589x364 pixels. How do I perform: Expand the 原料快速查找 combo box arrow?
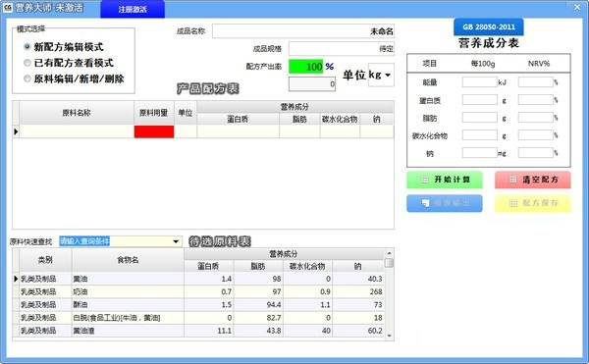pos(176,241)
